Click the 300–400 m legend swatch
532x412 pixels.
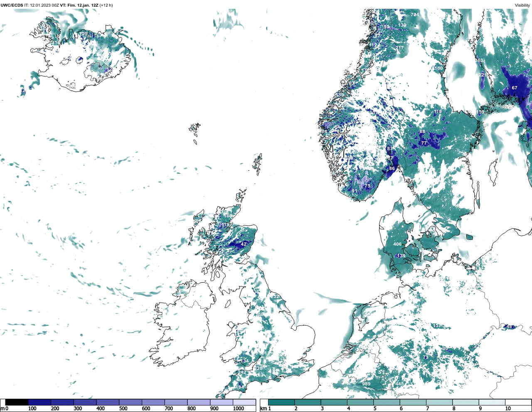(85, 402)
